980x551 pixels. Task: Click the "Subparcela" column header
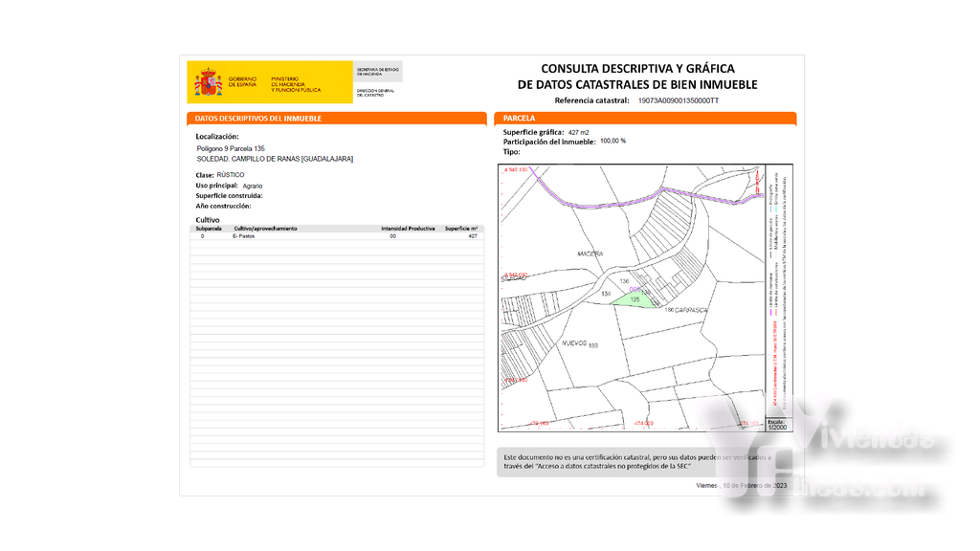click(x=209, y=229)
